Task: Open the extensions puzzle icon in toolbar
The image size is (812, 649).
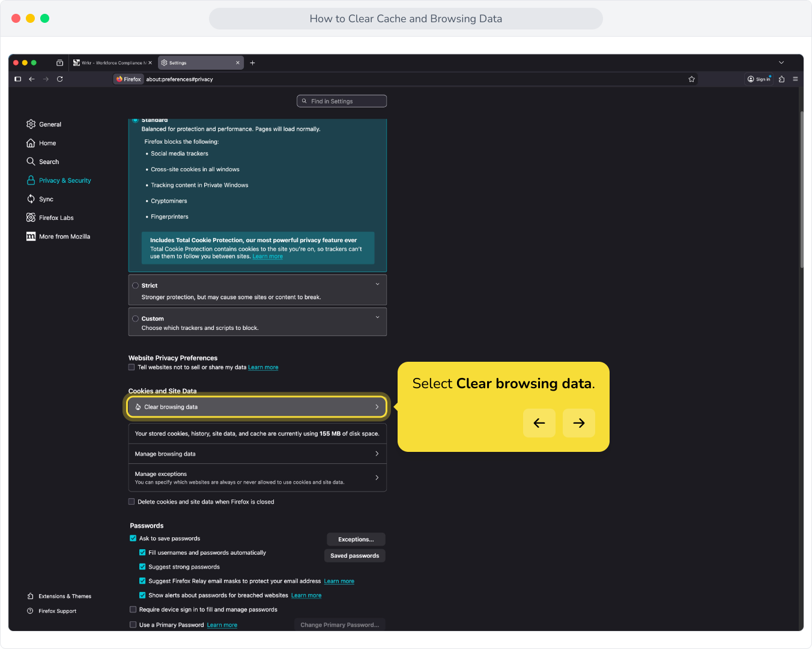Action: (781, 79)
